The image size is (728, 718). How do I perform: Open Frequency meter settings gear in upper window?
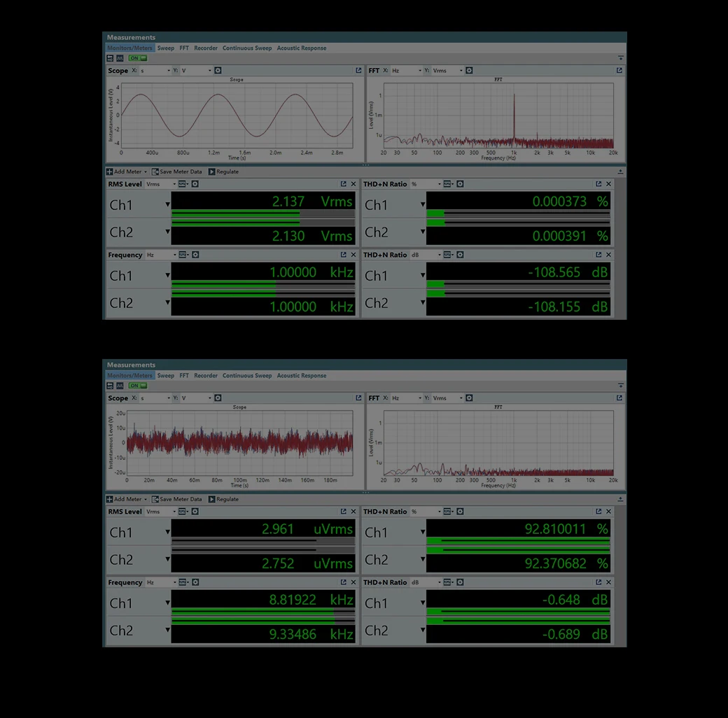(x=195, y=255)
